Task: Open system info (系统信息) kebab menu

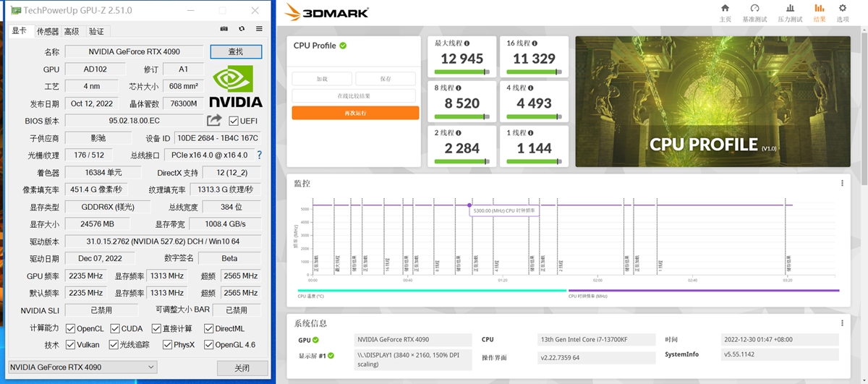Action: (842, 323)
